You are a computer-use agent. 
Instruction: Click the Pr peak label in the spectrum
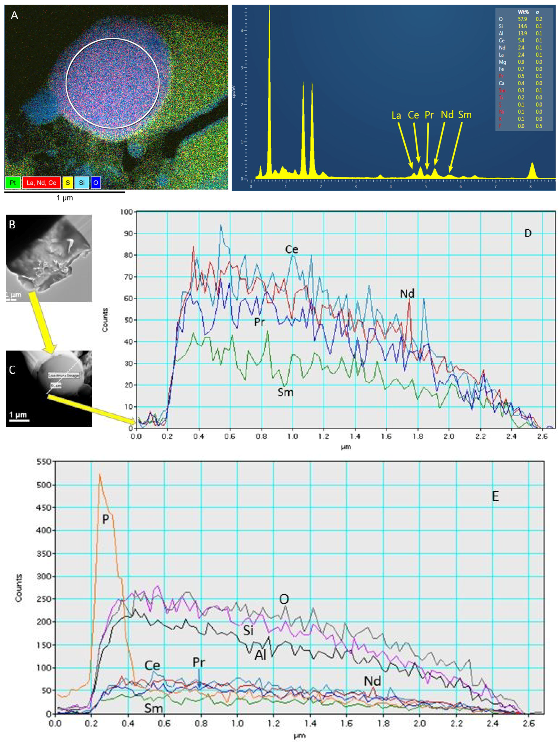(429, 115)
